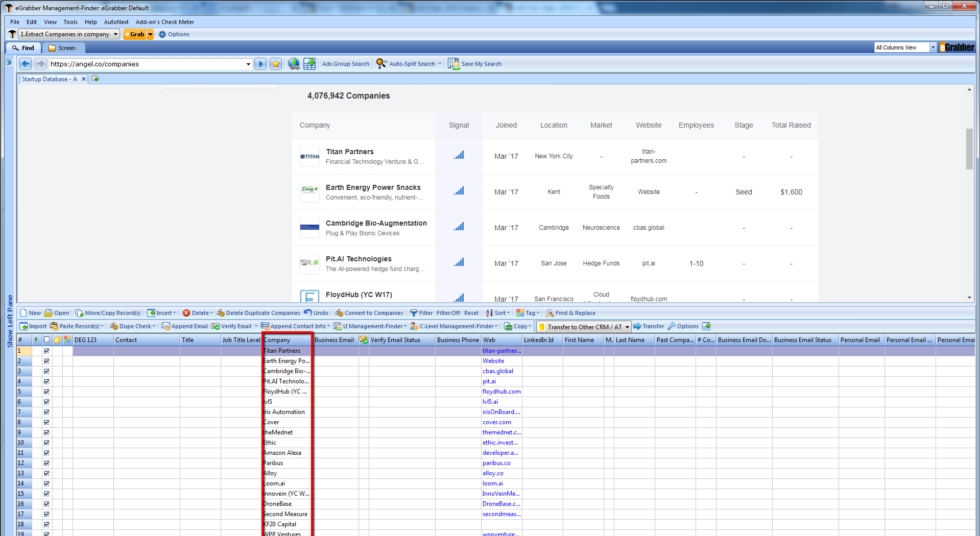
Task: Uncheck the checkbox for row 17 Second Measure
Action: (x=46, y=514)
